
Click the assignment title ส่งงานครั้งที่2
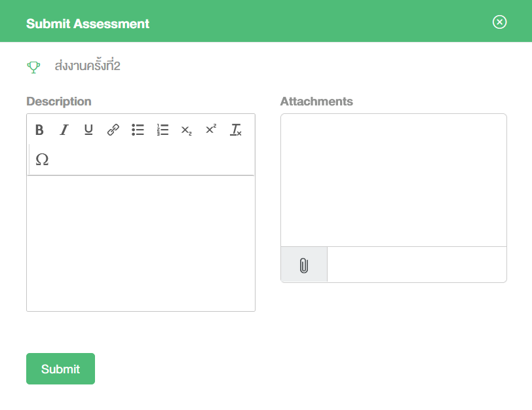click(88, 66)
